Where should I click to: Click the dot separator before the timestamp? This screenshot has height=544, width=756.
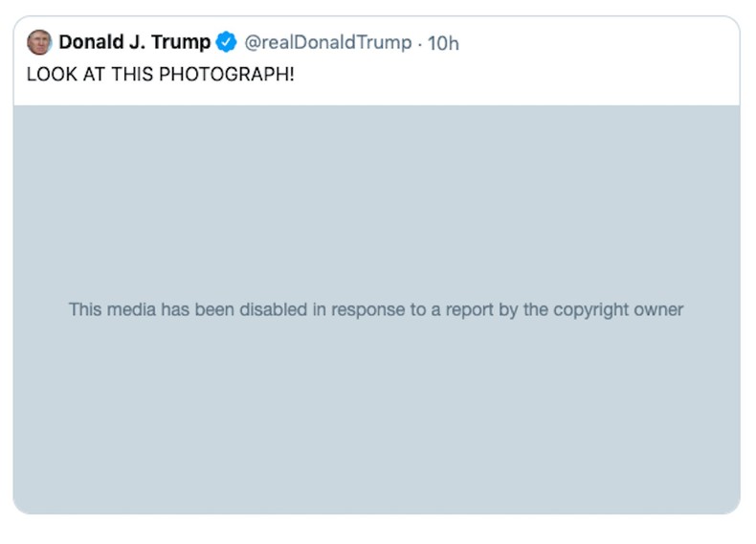tap(419, 43)
